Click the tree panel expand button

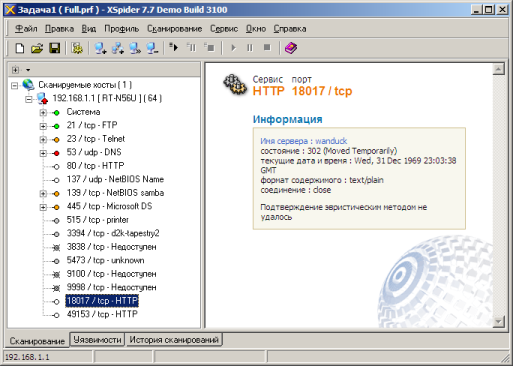[x=15, y=70]
